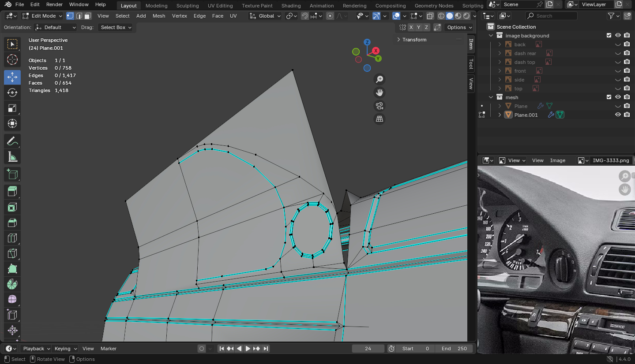The image size is (635, 364).
Task: Pick the Rotate tool
Action: (x=12, y=93)
